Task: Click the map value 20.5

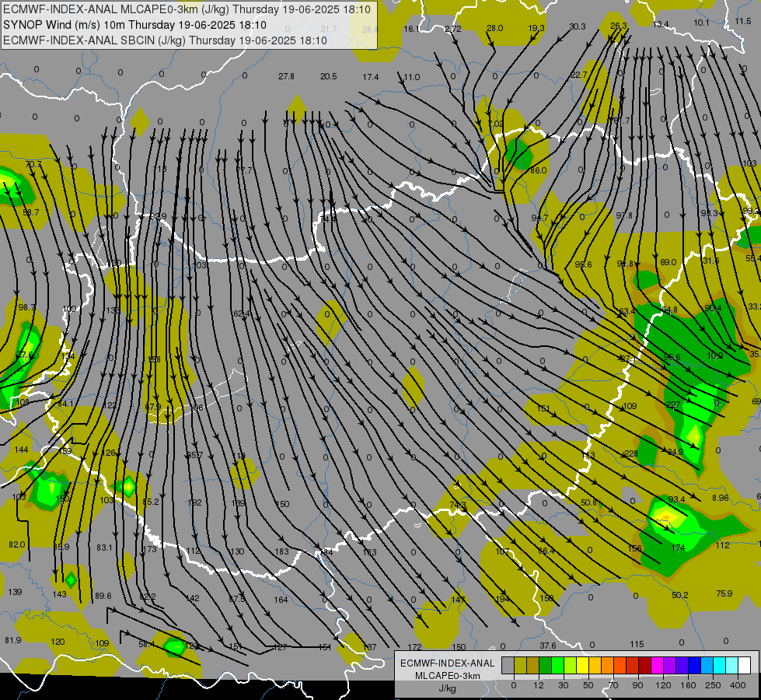Action: click(x=329, y=76)
